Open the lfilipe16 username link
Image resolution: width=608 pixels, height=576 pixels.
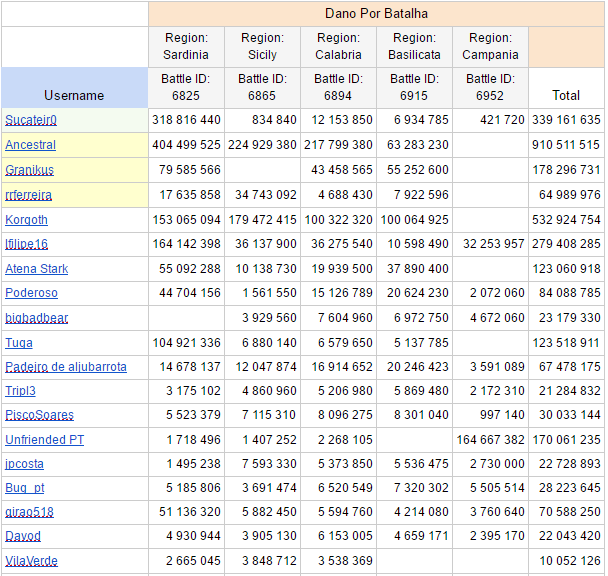(x=26, y=244)
